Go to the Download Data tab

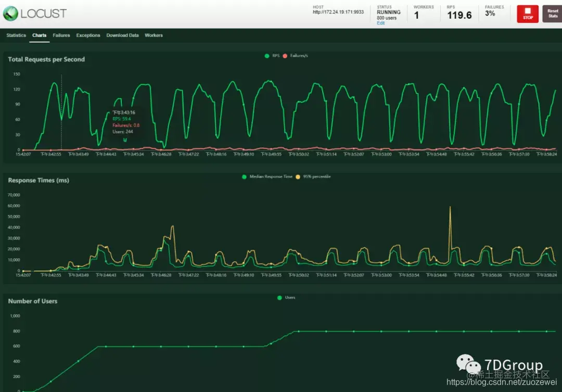pyautogui.click(x=123, y=35)
